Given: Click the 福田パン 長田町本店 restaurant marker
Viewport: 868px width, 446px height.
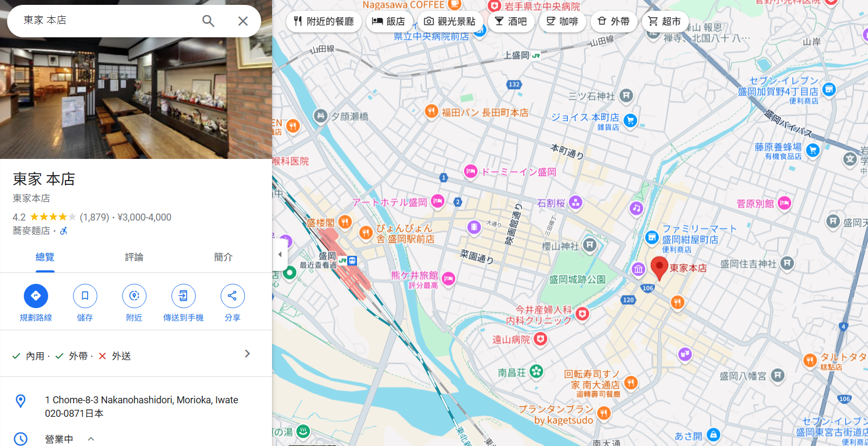Looking at the screenshot, I should coord(431,111).
